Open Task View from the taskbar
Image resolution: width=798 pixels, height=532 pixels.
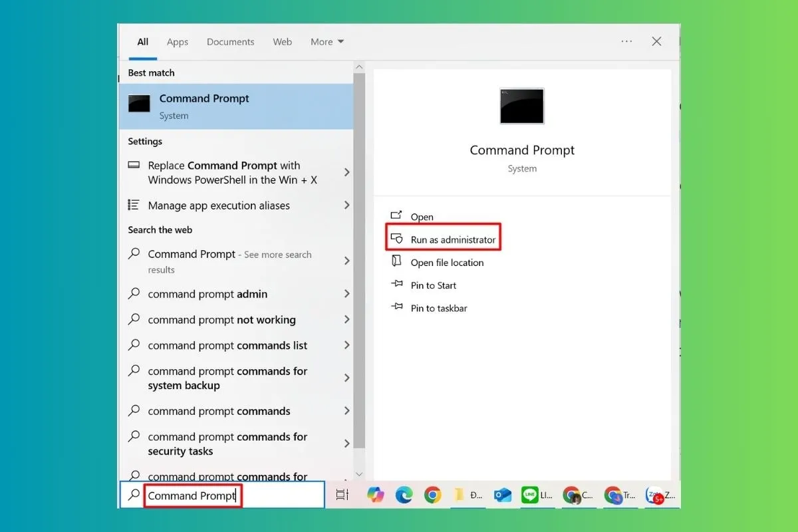(342, 495)
